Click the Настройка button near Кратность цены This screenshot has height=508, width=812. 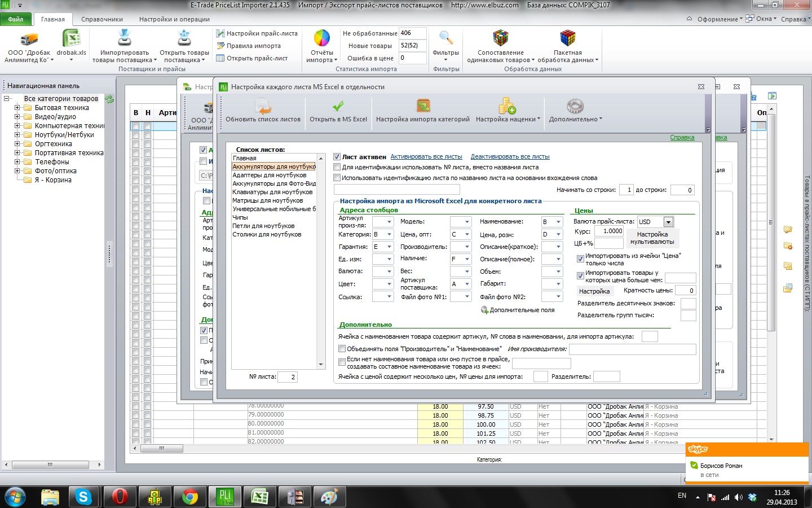pos(594,291)
